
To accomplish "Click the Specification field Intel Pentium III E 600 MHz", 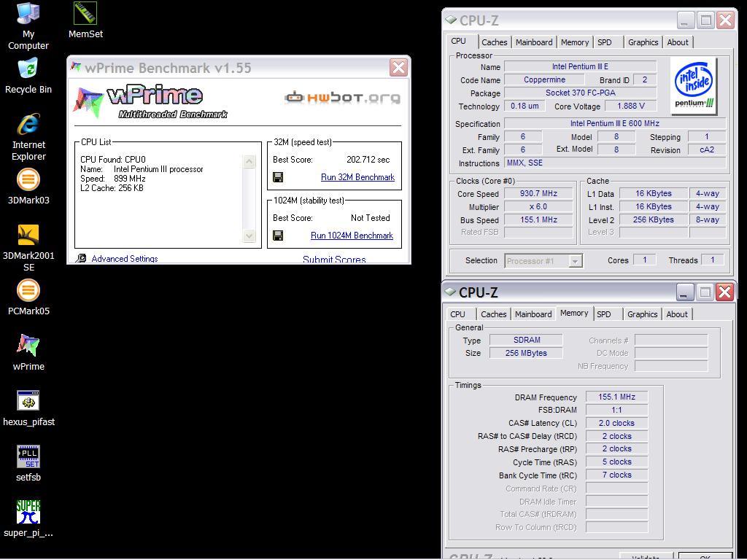I will point(614,123).
